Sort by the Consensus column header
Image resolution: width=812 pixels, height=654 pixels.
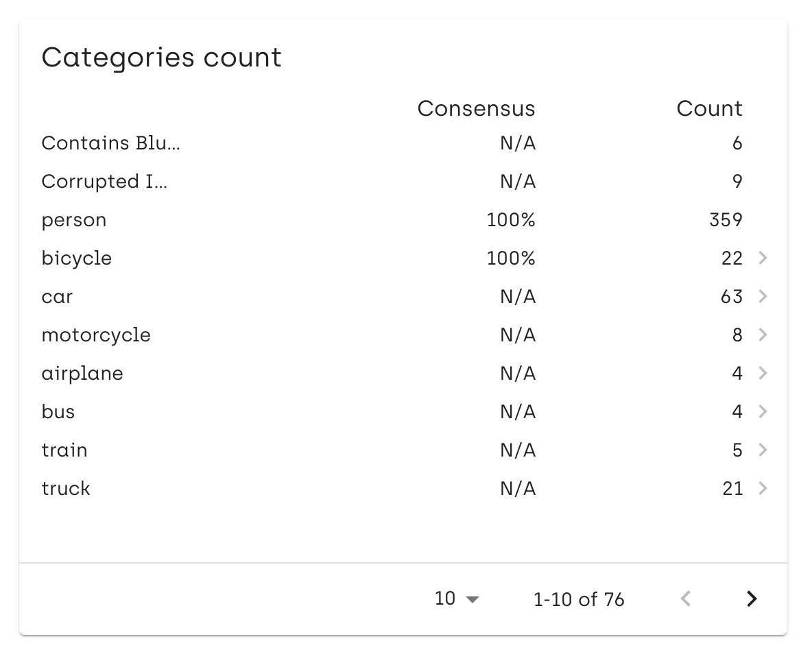pos(476,108)
